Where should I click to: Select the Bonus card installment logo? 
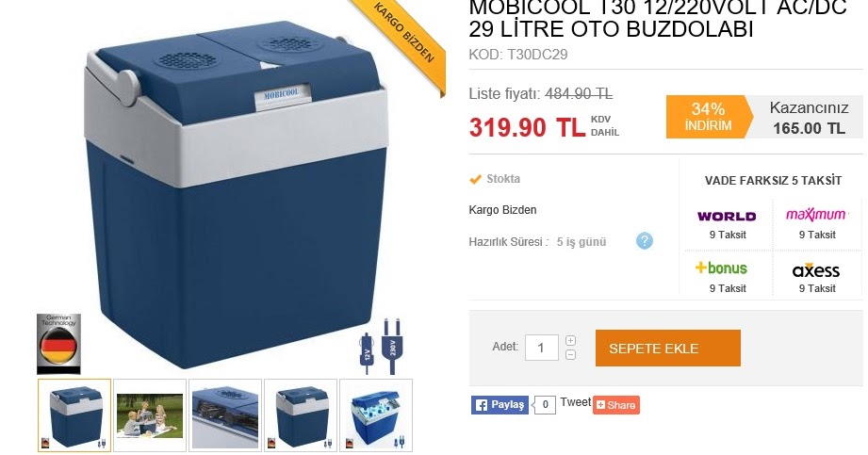tap(721, 268)
